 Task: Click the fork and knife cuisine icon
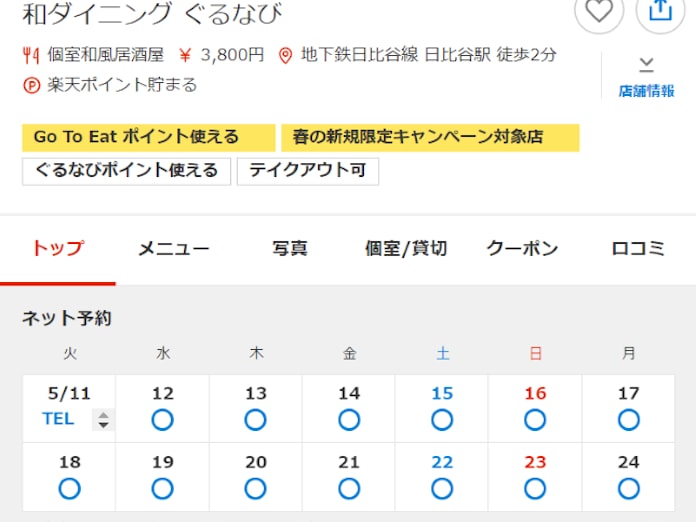tap(30, 55)
